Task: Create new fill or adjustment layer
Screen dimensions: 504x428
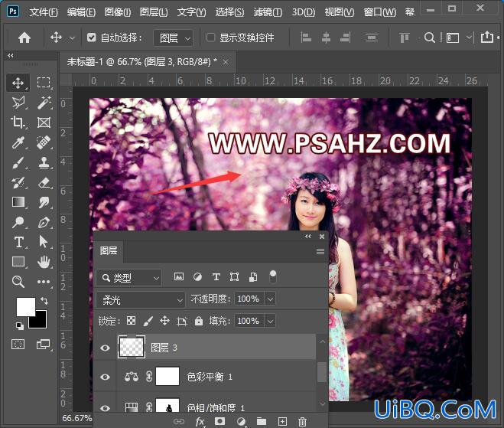Action: coord(241,421)
